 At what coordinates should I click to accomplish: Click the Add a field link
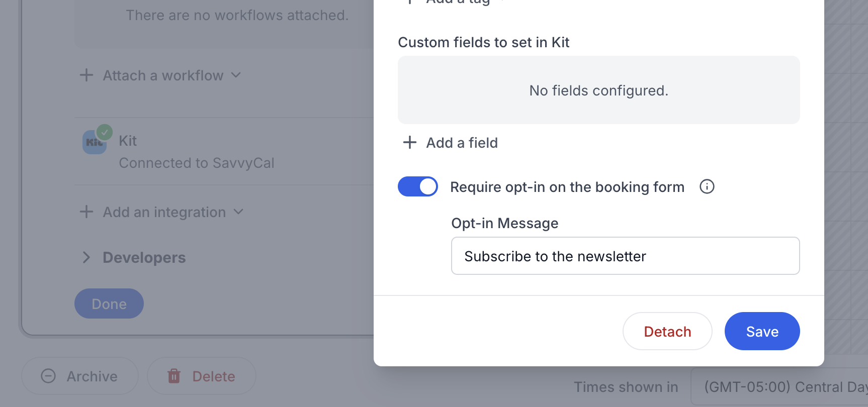(x=462, y=143)
